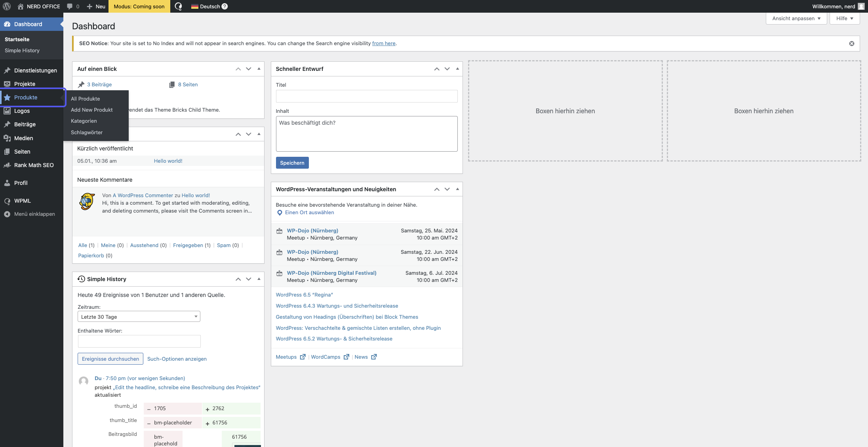Click the Simple History clock icon
868x447 pixels.
tap(81, 279)
